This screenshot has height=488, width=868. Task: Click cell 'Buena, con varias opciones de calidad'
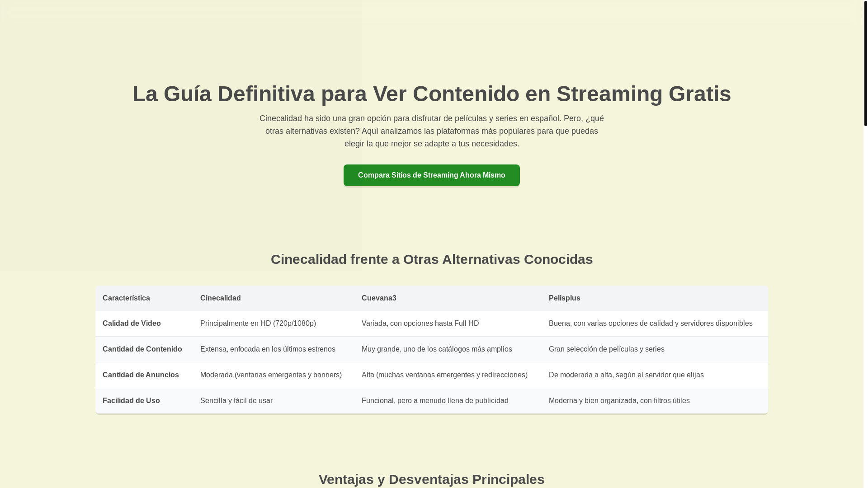(655, 324)
